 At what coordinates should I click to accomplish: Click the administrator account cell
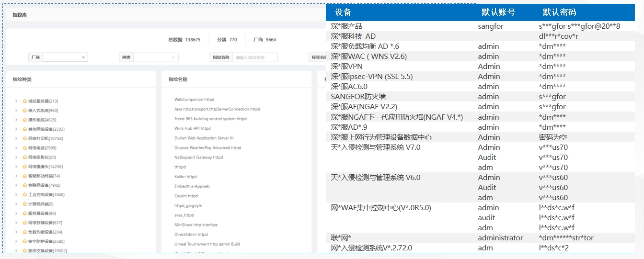(x=501, y=238)
